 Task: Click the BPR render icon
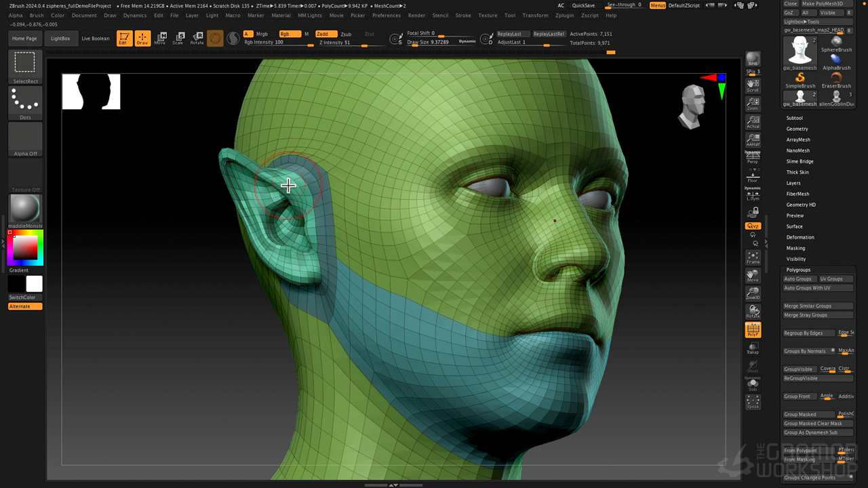[753, 60]
